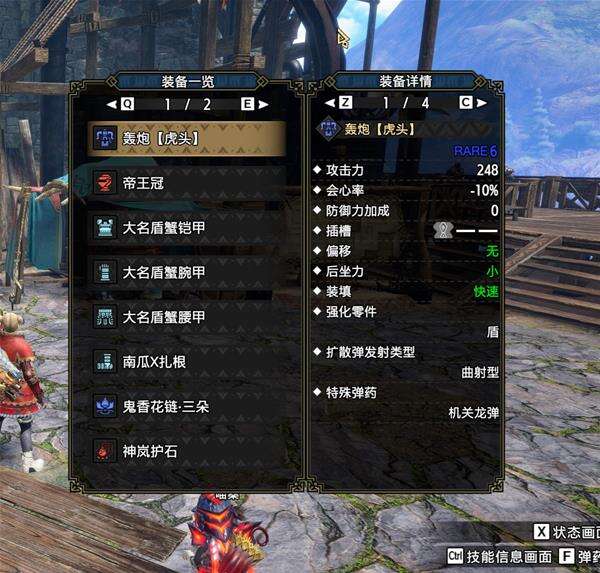Click the decoration slot icon beside 插槽

click(x=443, y=230)
